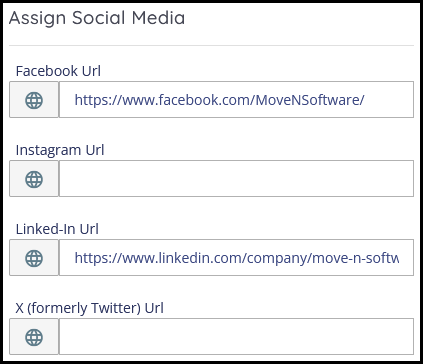Click 'https://' at start of the Facebook URL

tap(96, 100)
